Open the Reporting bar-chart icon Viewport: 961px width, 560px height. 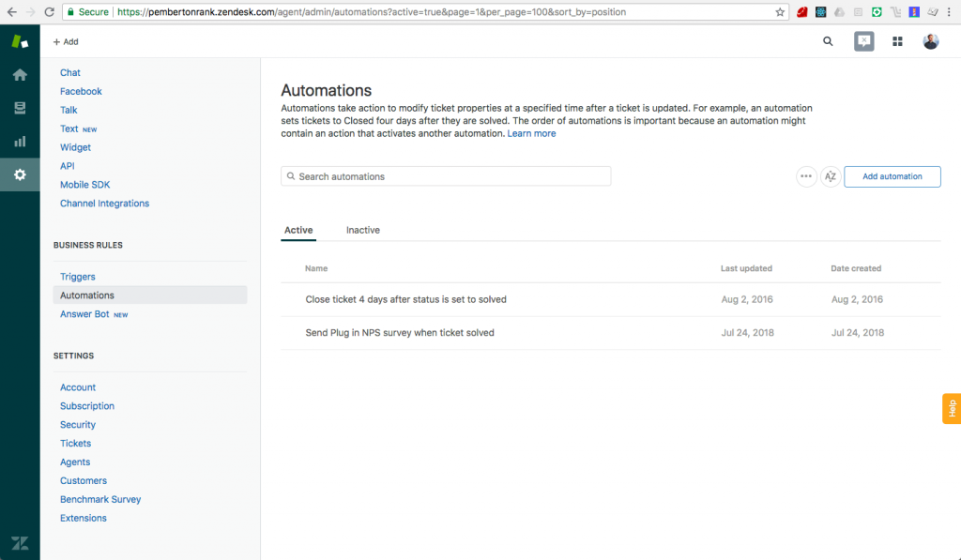[x=20, y=141]
